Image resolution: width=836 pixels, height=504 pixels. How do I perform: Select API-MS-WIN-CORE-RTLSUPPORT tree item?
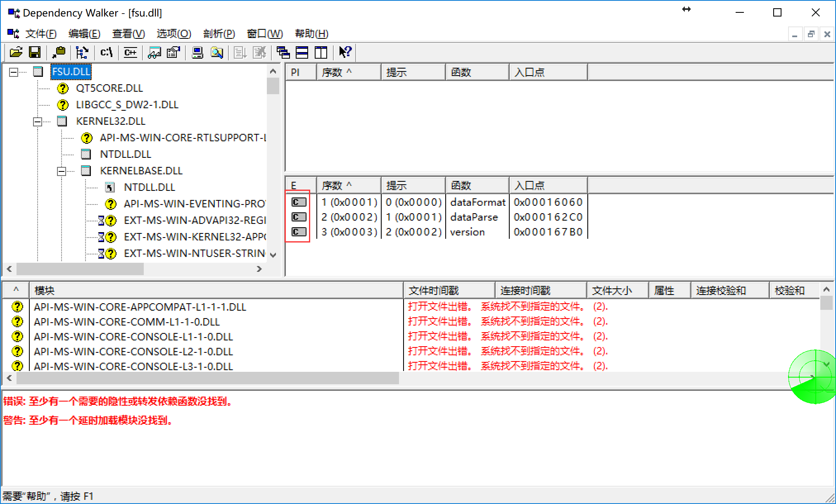coord(183,138)
